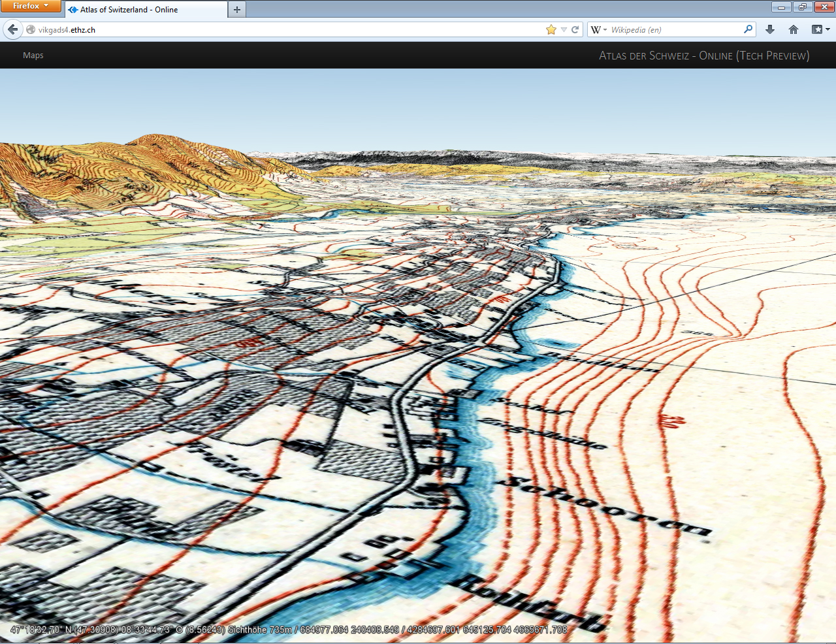Restore down the Firefox window

tap(802, 7)
